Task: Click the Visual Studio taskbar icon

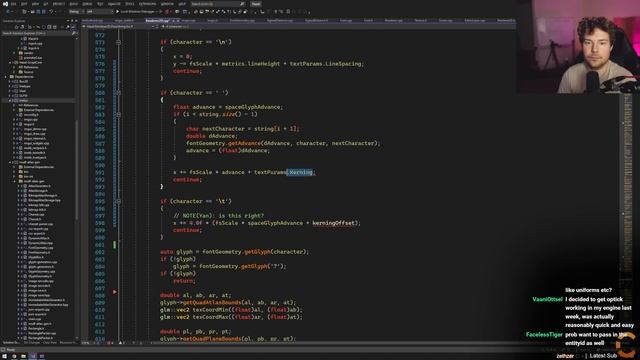Action: [33, 356]
